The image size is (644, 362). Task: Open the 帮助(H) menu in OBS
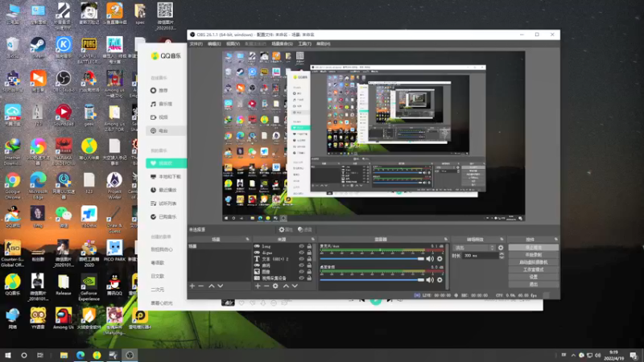coord(324,44)
